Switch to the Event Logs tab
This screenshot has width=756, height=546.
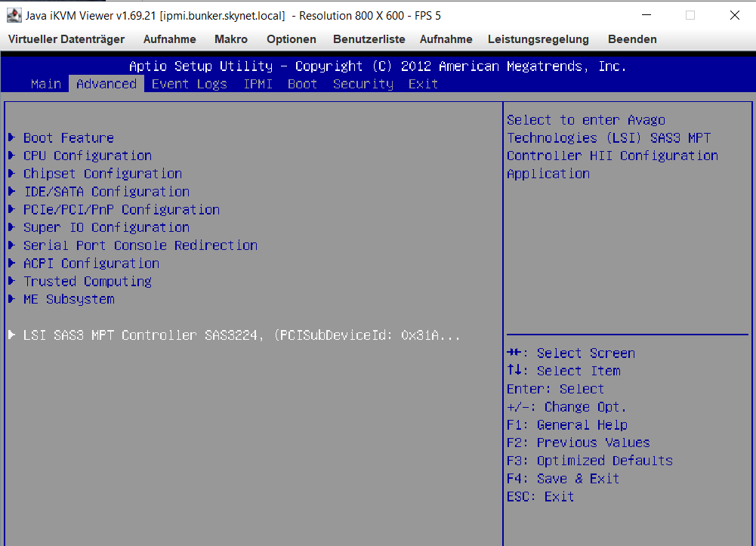click(x=189, y=84)
